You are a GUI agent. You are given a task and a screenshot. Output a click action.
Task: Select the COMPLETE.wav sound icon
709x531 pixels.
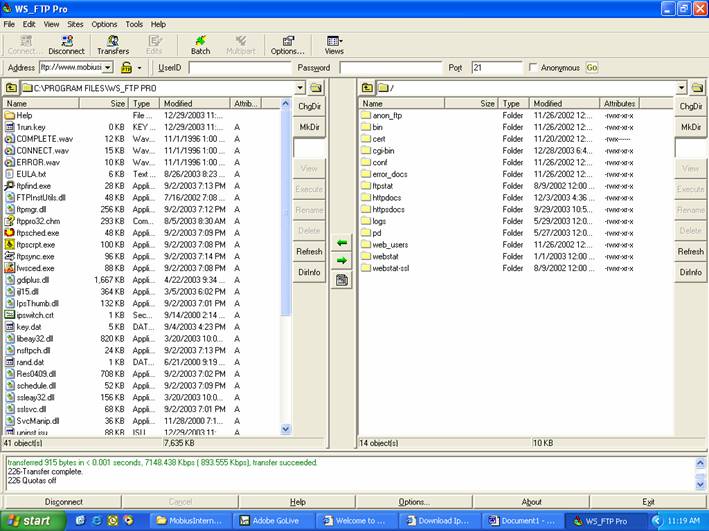click(x=9, y=138)
